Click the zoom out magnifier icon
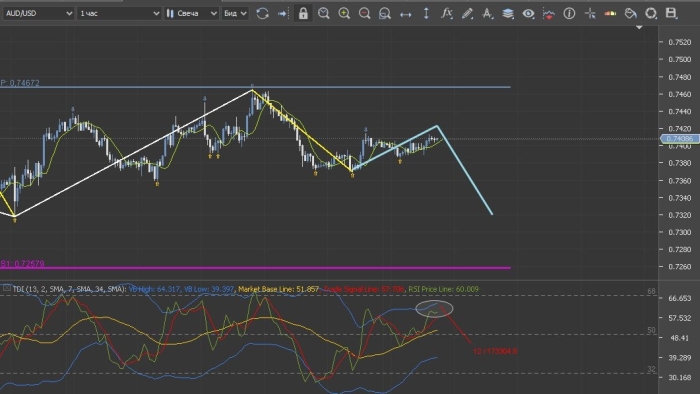The height and width of the screenshot is (394, 700). tap(364, 13)
